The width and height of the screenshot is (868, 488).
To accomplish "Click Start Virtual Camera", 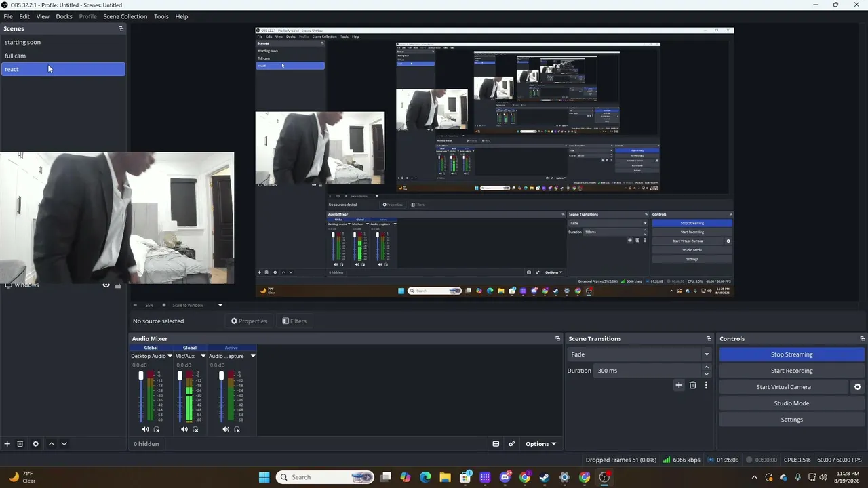I will 783,387.
